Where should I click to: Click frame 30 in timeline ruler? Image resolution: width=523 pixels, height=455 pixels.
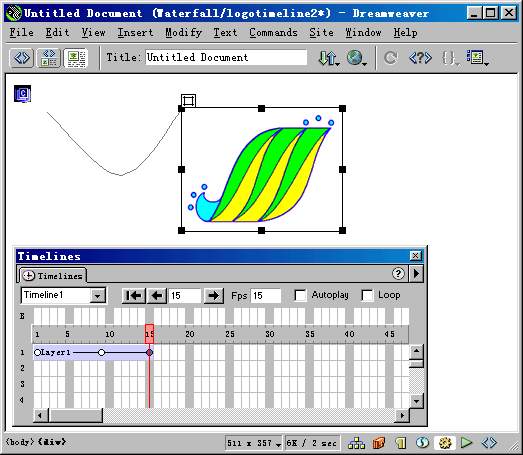270,334
